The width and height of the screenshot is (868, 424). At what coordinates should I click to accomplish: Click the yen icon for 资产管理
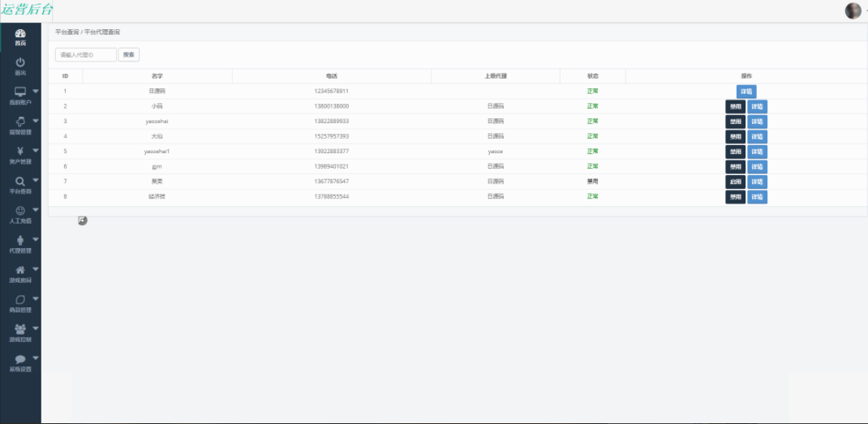(20, 151)
